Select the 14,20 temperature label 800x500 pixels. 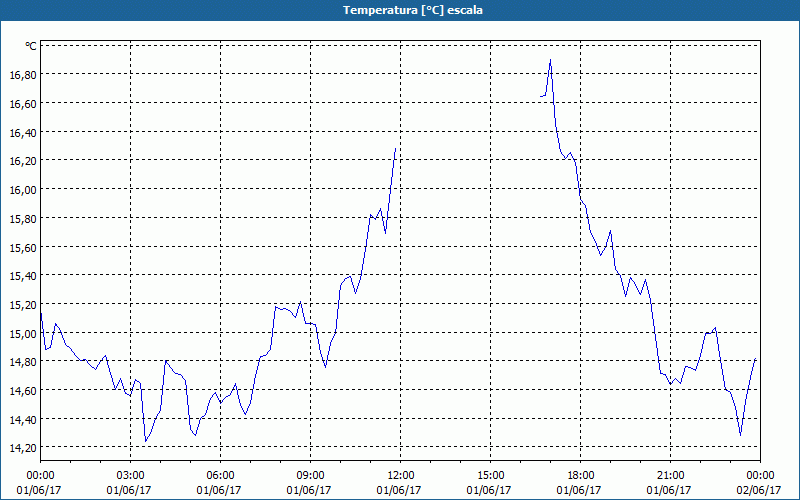[x=23, y=448]
